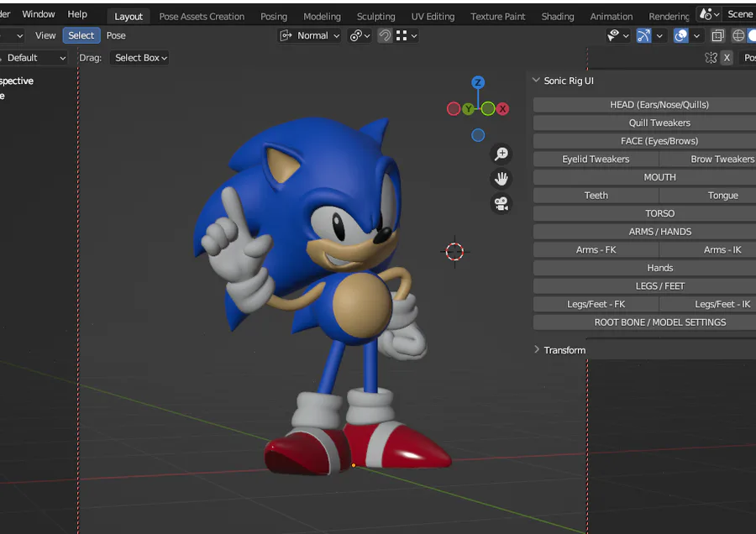Switch to the Texture Paint workspace tab

click(x=497, y=17)
